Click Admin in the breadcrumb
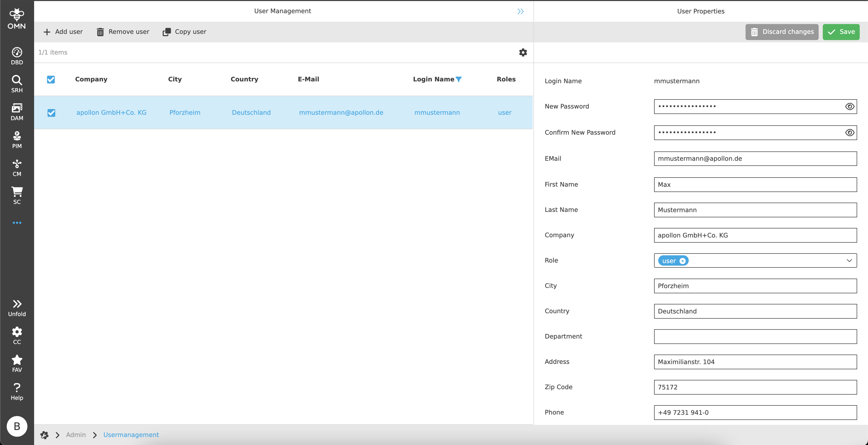This screenshot has height=445, width=868. tap(76, 435)
